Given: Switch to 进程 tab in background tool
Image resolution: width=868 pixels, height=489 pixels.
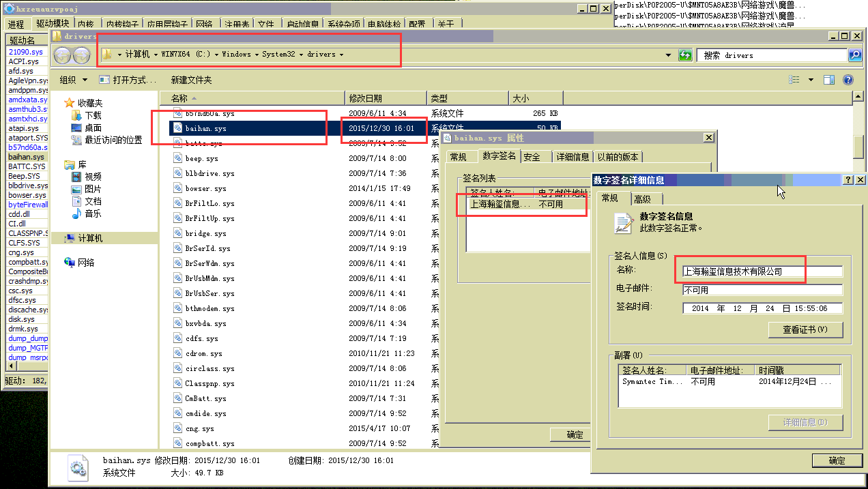Looking at the screenshot, I should [16, 24].
